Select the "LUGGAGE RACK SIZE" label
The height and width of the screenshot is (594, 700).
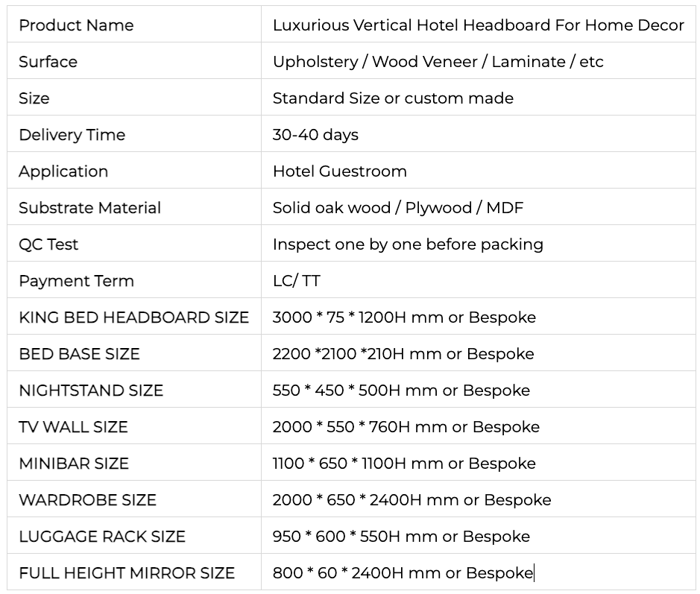pos(102,537)
